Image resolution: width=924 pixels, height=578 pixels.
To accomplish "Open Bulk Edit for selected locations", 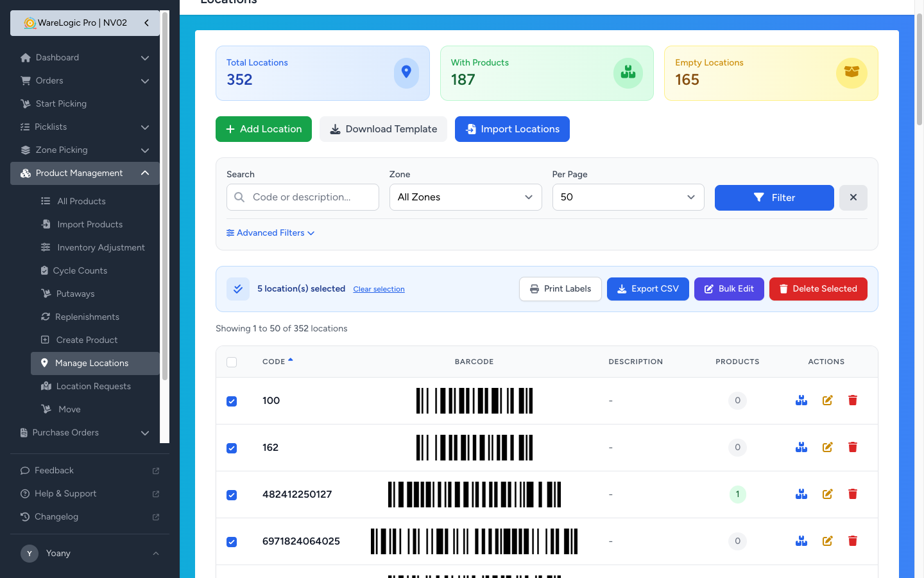I will [x=729, y=289].
